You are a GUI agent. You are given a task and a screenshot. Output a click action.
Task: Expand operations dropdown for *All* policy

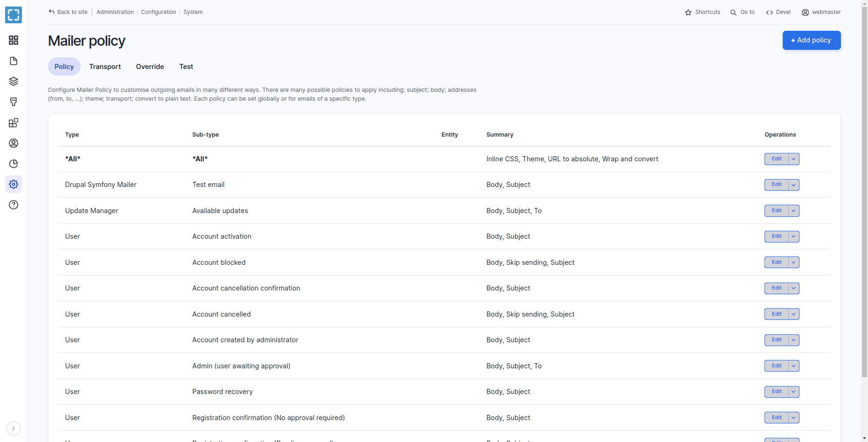[794, 159]
